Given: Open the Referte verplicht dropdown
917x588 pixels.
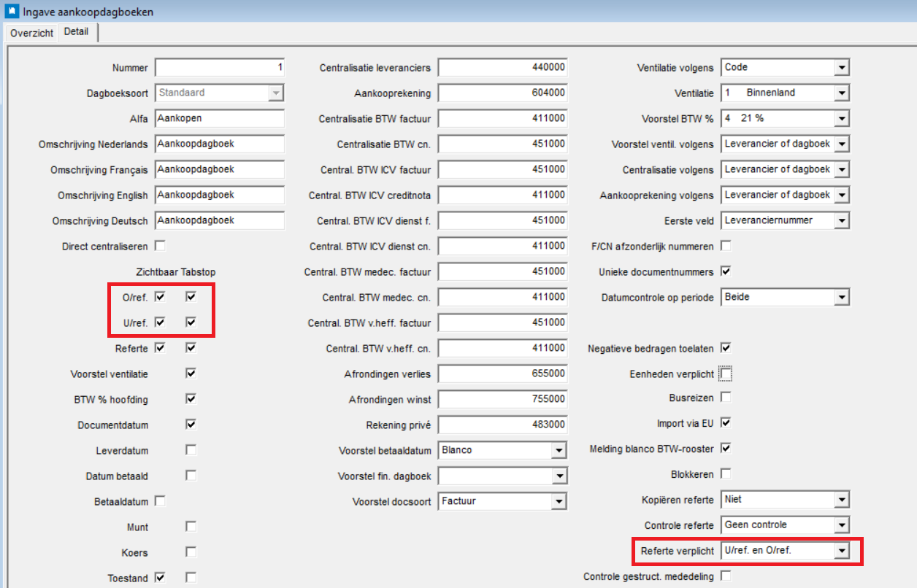Looking at the screenshot, I should (x=842, y=551).
